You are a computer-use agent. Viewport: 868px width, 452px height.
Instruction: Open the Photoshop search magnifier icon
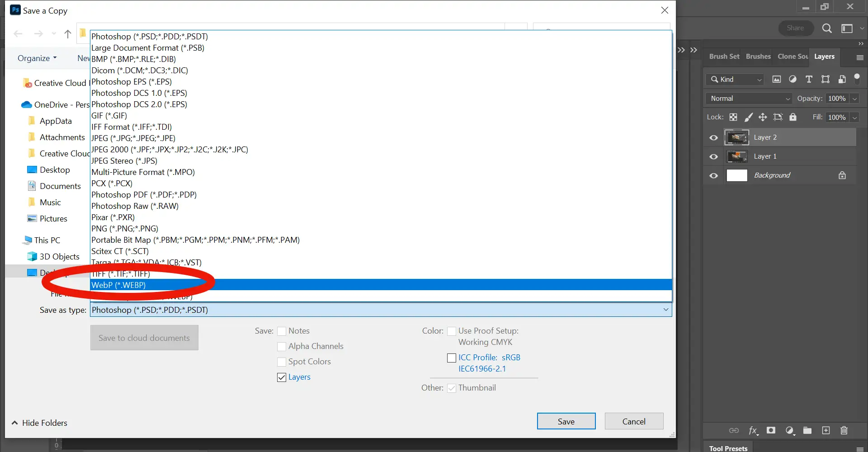pyautogui.click(x=827, y=28)
